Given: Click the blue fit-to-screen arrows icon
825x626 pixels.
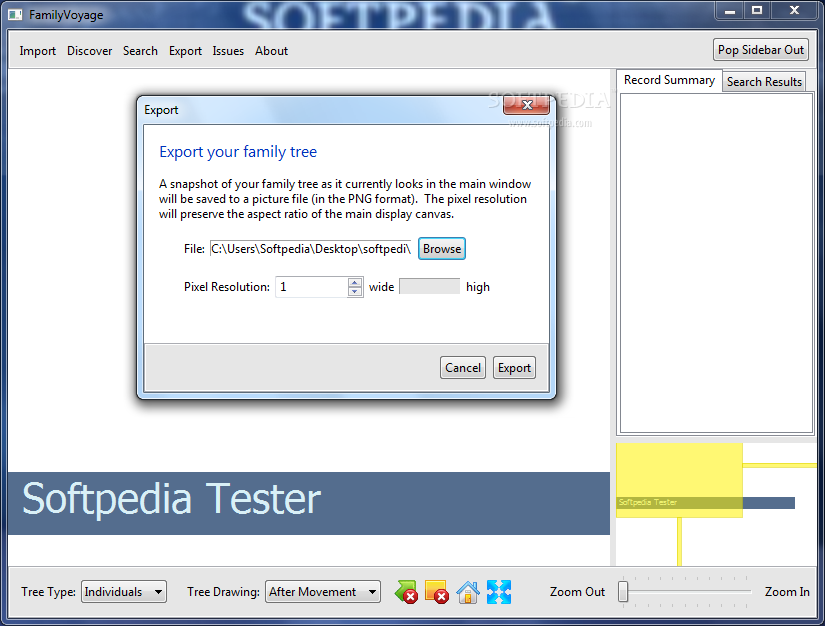Looking at the screenshot, I should pos(499,592).
